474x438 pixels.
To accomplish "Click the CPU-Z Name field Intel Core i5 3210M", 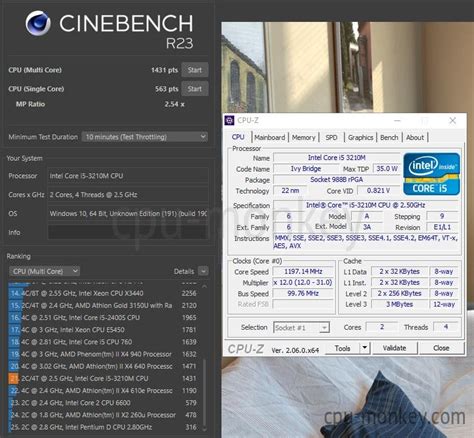I will (x=337, y=157).
